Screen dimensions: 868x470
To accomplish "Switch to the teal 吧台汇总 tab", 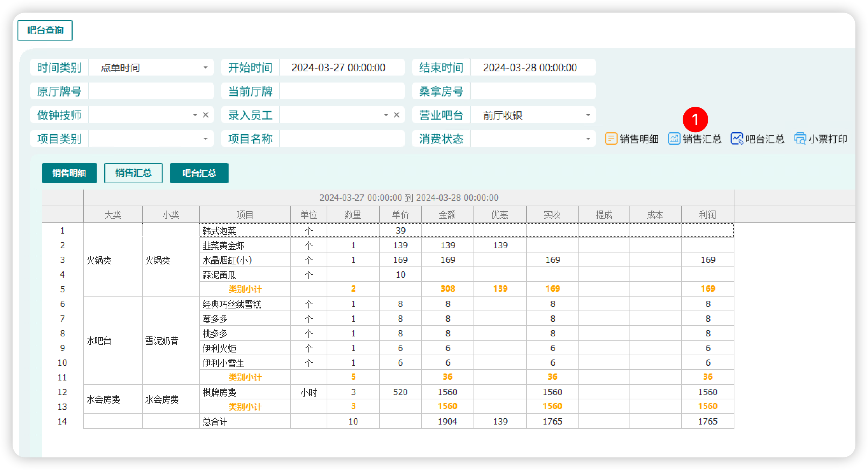I will click(x=199, y=173).
